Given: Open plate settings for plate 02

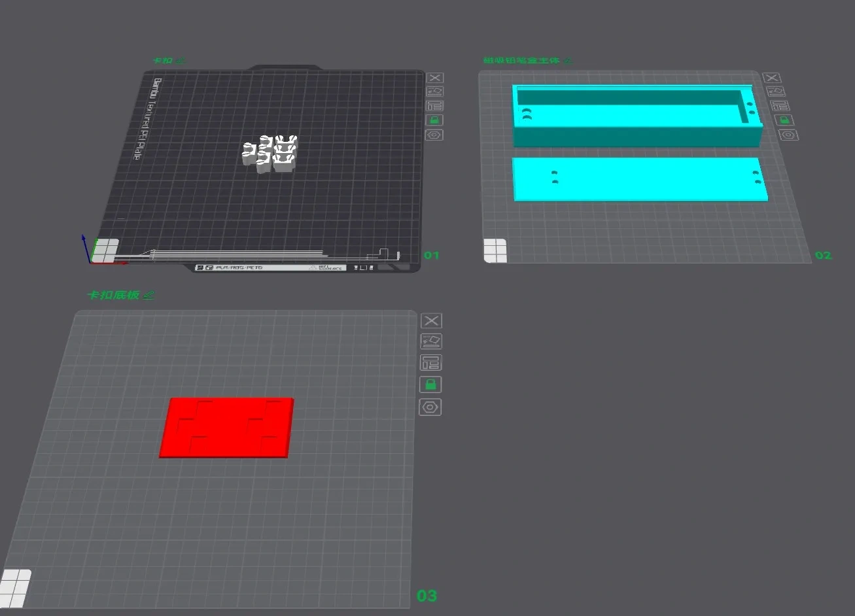Looking at the screenshot, I should tap(788, 135).
